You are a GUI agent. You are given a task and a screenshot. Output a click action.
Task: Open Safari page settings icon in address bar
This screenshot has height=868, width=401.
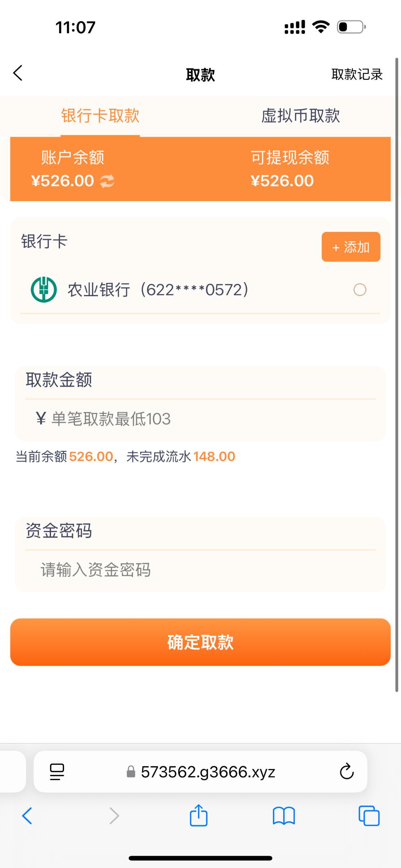(x=57, y=772)
